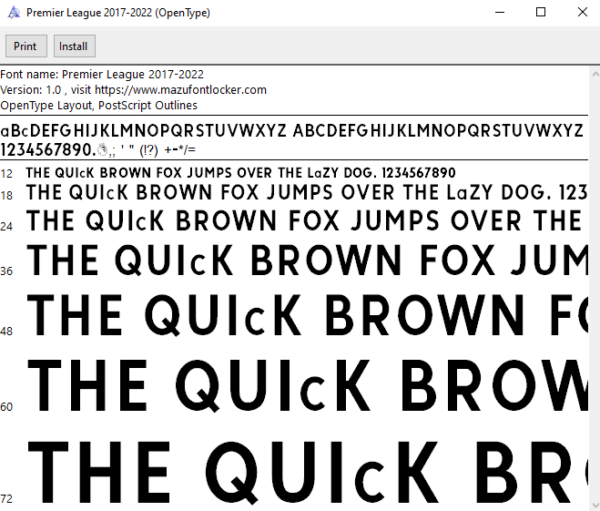Viewport: 600px width, 511px height.
Task: Click the Print button
Action: (26, 46)
